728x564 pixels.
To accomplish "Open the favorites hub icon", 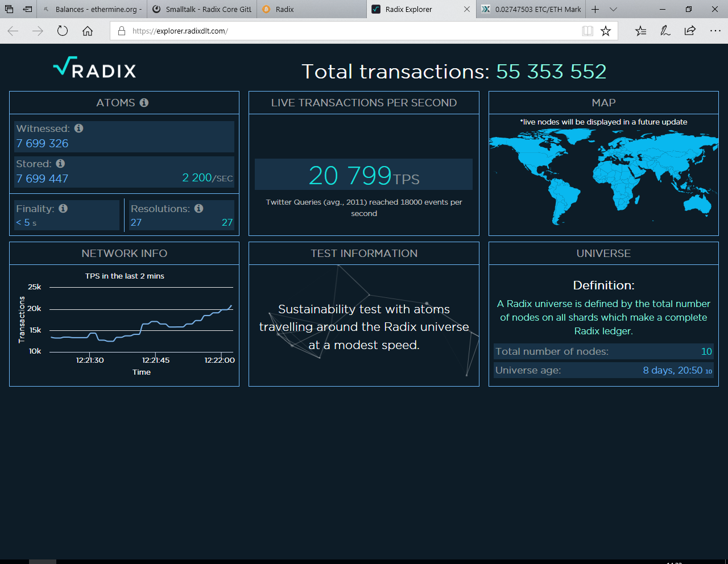I will pos(640,31).
